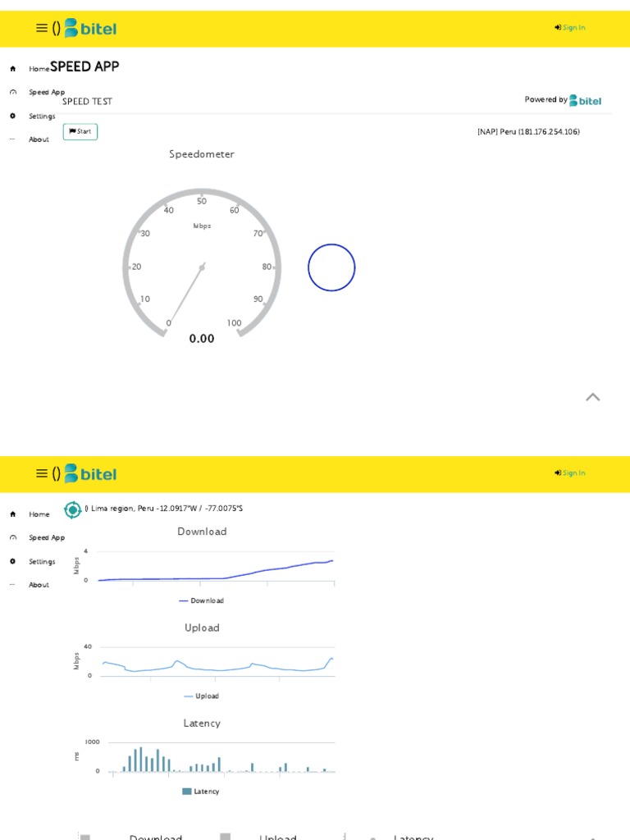Toggle the Download series in the chart legend
This screenshot has width=630, height=840.
202,600
